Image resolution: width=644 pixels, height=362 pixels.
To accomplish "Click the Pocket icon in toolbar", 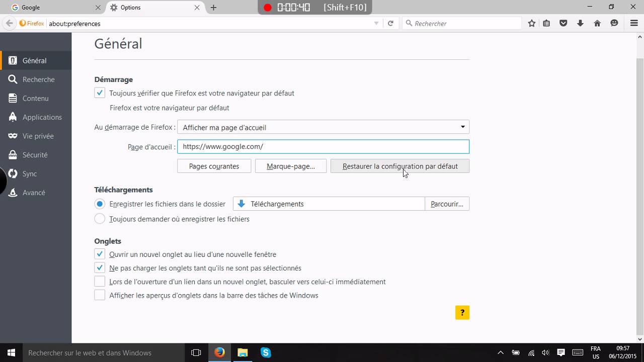I will click(x=563, y=23).
